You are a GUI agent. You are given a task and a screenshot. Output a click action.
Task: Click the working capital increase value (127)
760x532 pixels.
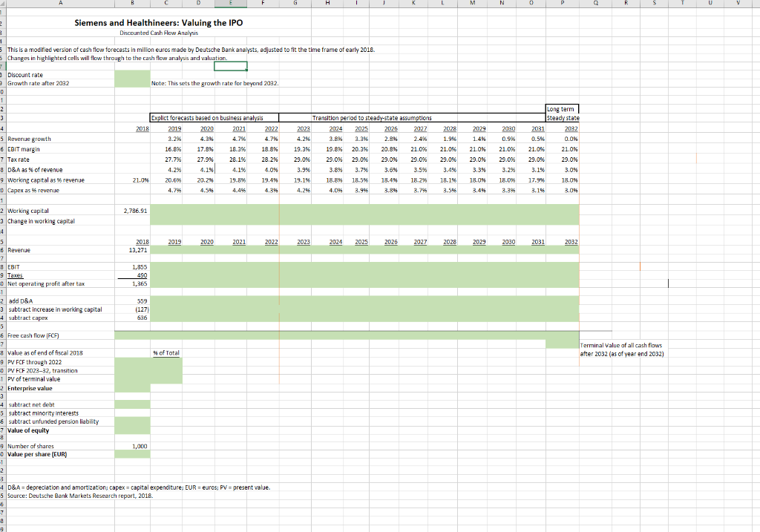142,309
